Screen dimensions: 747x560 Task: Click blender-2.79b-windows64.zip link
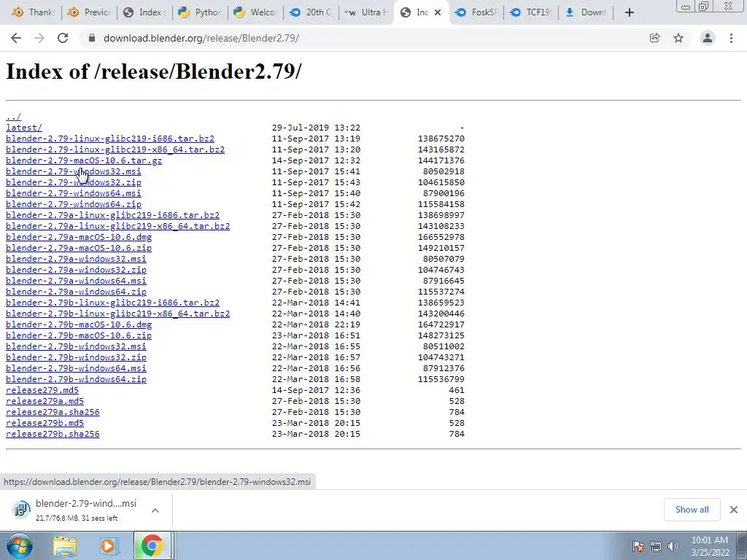[76, 379]
